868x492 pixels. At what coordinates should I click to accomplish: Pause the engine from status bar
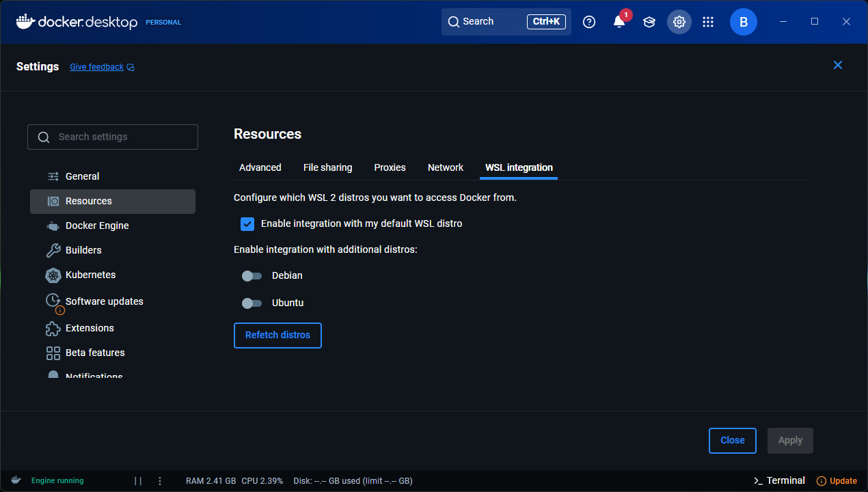[x=138, y=481]
